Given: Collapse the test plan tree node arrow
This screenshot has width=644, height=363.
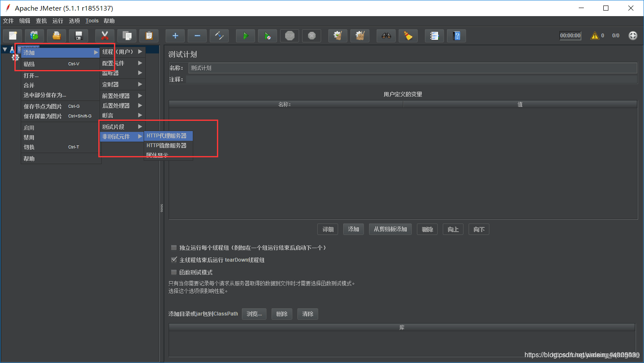Looking at the screenshot, I should click(x=5, y=50).
